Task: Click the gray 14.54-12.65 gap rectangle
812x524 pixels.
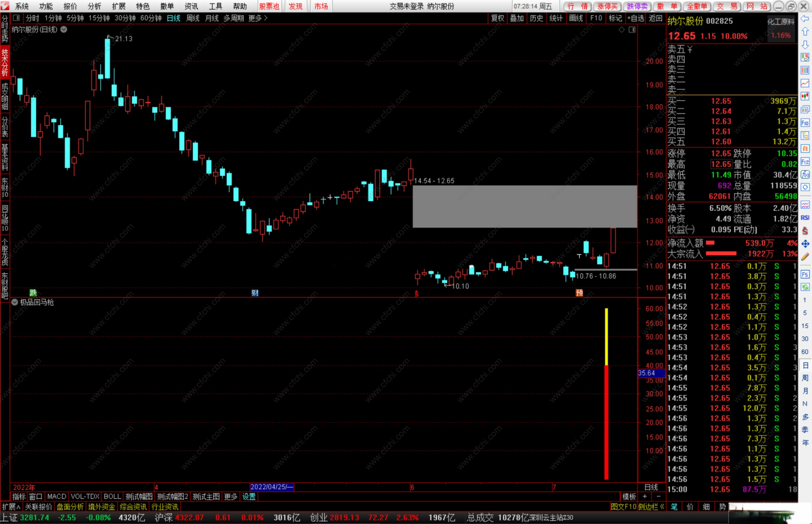Action: click(524, 207)
